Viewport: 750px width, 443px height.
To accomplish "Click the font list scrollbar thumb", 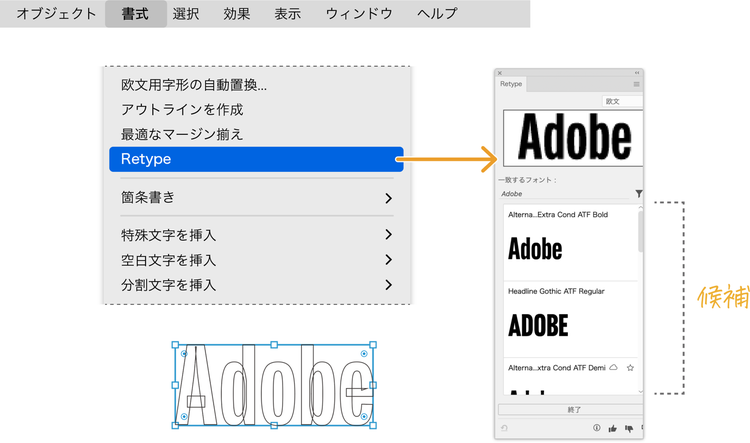I will point(640,231).
